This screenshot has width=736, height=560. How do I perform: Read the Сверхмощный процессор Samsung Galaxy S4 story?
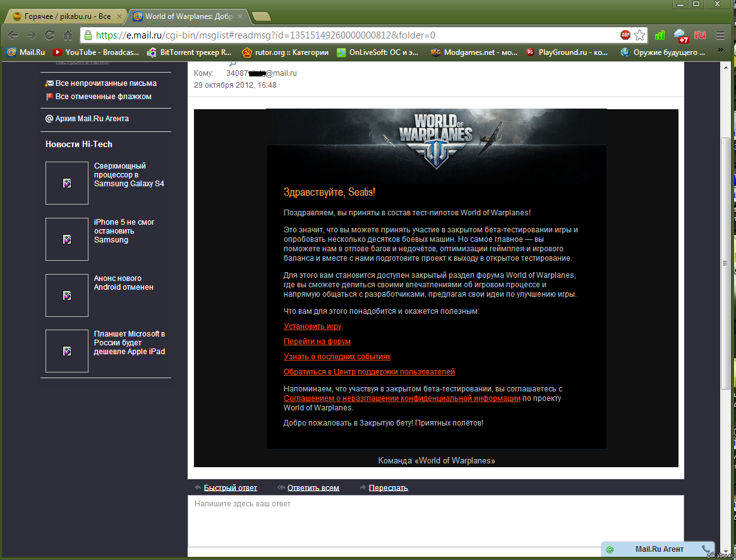(x=129, y=174)
